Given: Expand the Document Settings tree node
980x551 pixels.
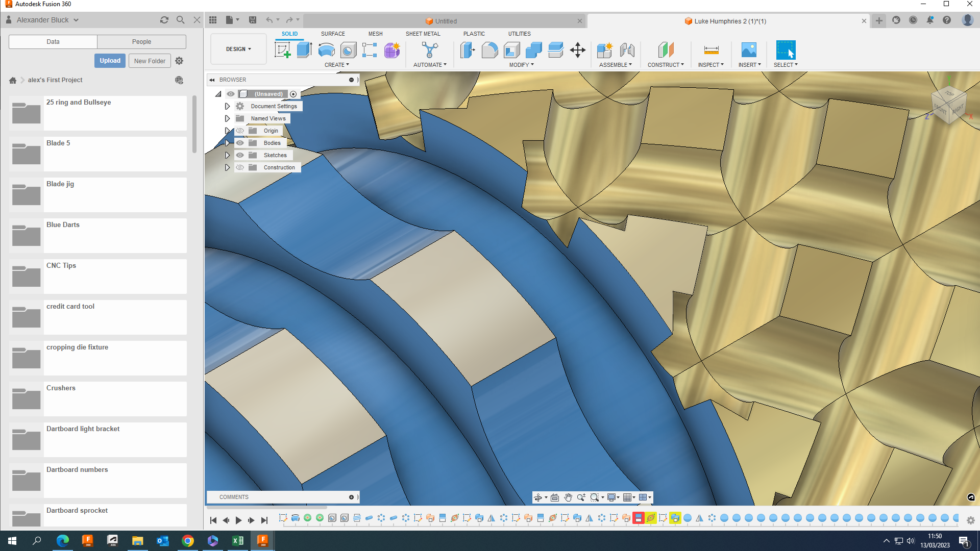Looking at the screenshot, I should coord(228,106).
